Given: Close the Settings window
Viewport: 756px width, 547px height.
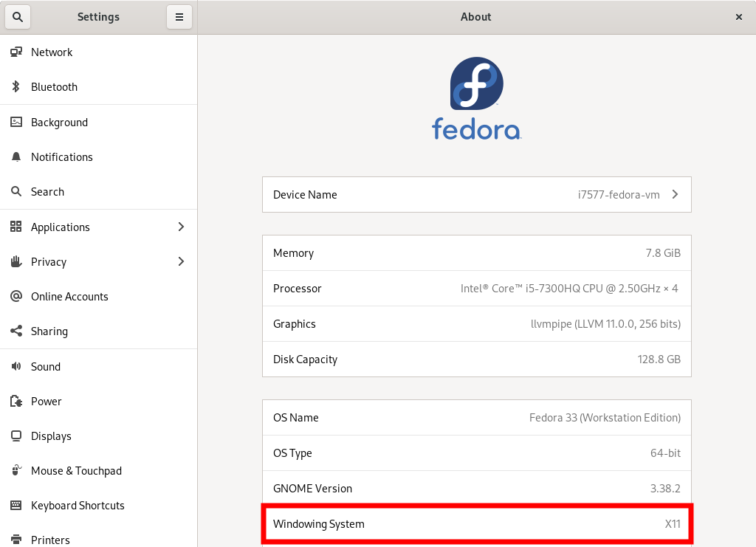Looking at the screenshot, I should point(739,17).
